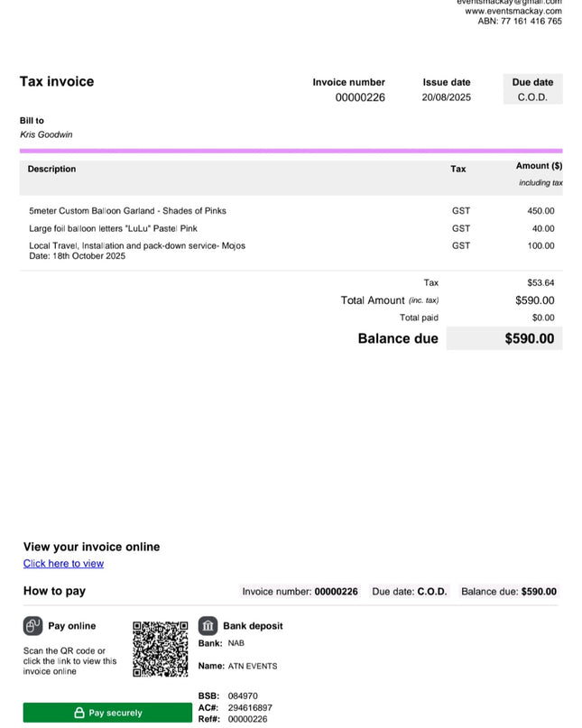The height and width of the screenshot is (728, 582).
Task: Click the Description column header
Action: point(51,169)
